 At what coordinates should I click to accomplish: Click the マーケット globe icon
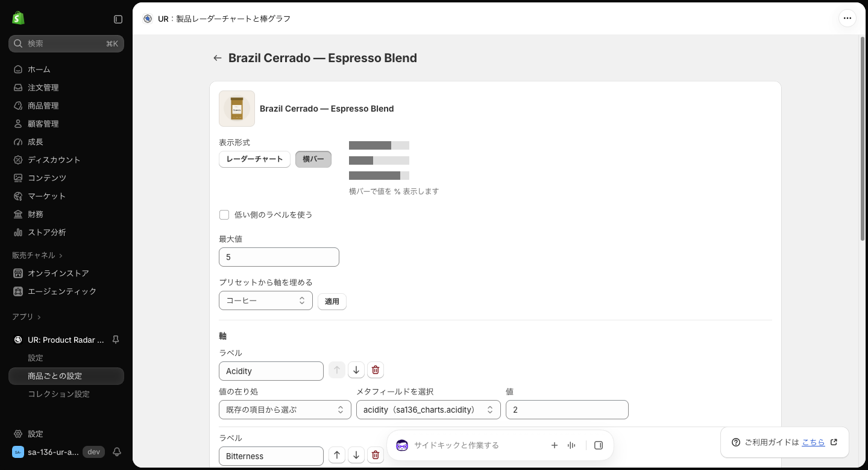point(18,196)
